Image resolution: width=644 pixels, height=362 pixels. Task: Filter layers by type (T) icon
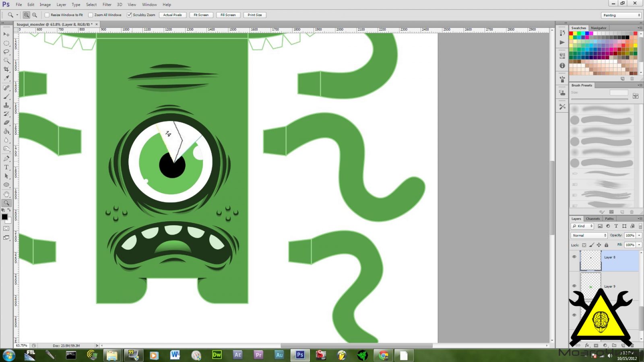pyautogui.click(x=616, y=226)
